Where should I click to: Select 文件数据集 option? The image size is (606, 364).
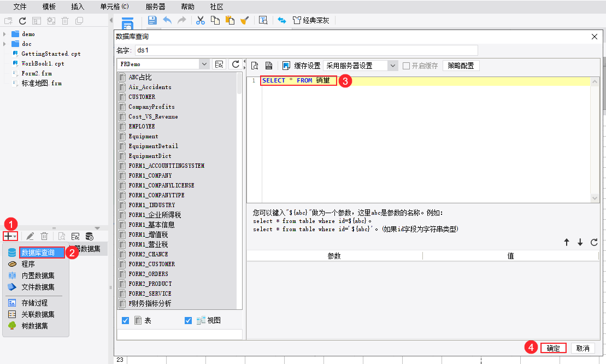(x=38, y=287)
